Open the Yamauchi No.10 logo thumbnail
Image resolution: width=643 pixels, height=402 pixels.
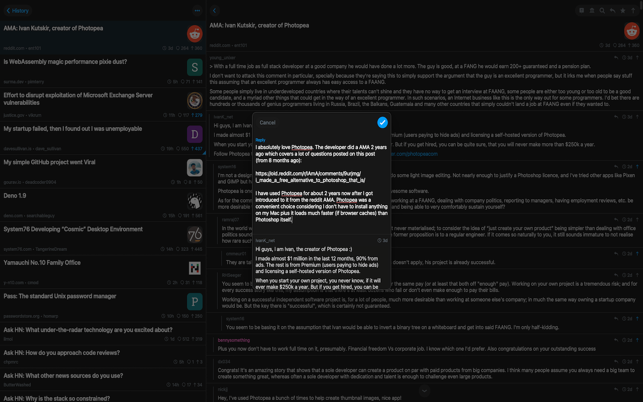194,268
